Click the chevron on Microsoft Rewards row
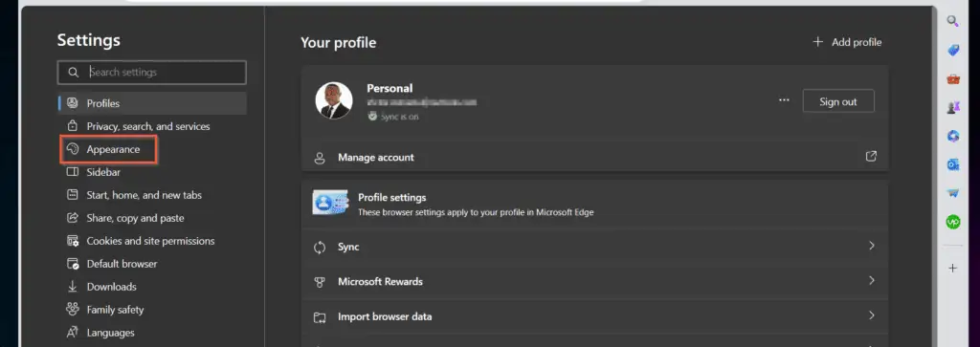Viewport: 980px width, 347px height. tap(872, 281)
